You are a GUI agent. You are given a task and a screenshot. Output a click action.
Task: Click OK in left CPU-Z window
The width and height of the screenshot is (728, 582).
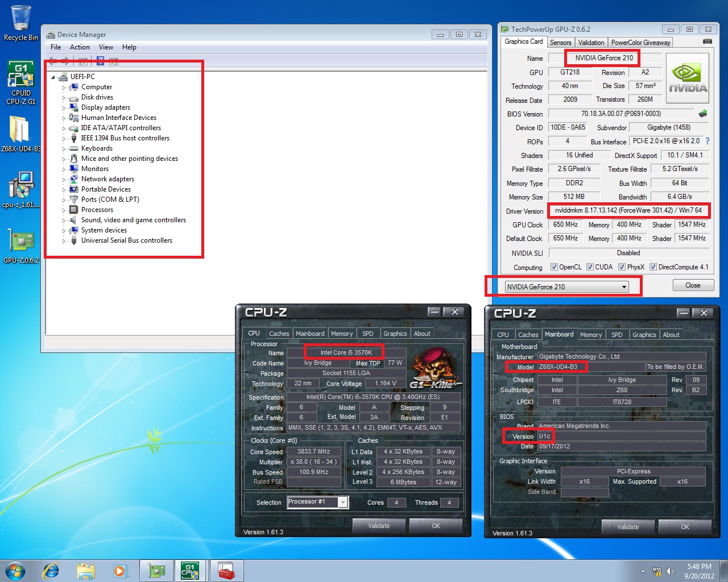(436, 526)
